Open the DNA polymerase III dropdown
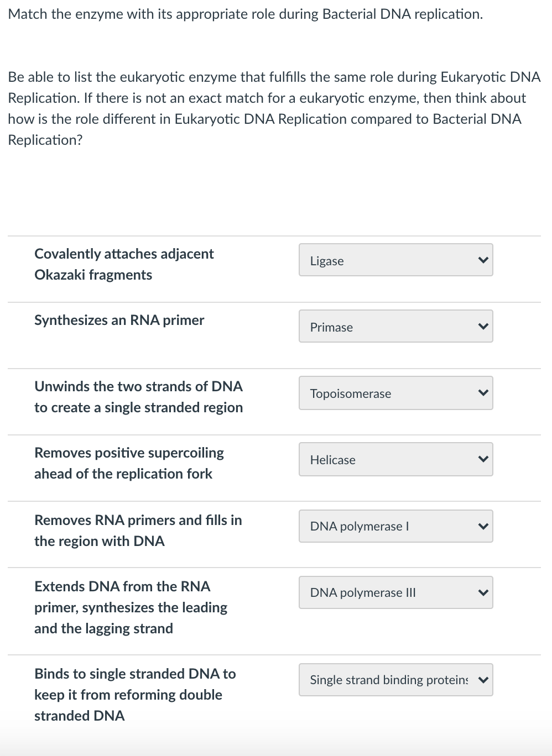The height and width of the screenshot is (756, 552). 395,592
